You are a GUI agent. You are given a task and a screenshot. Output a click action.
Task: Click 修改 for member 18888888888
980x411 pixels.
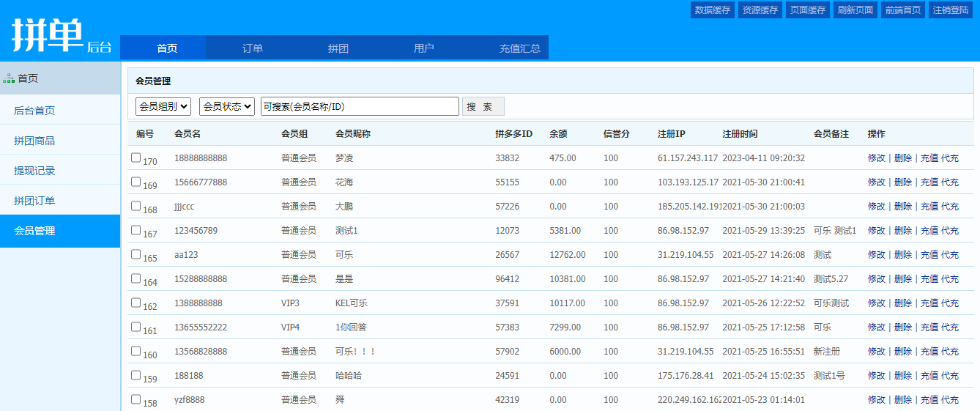coord(876,158)
